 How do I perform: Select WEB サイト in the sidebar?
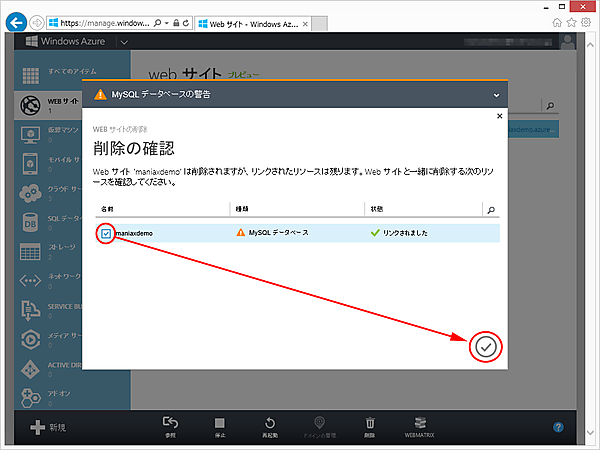click(x=30, y=105)
